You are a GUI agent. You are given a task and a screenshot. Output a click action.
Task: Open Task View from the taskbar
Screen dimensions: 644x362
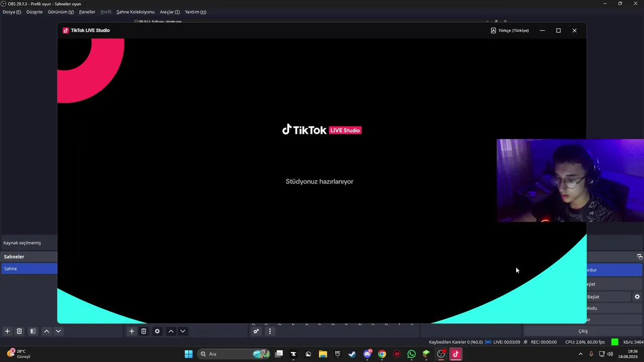coord(279,354)
